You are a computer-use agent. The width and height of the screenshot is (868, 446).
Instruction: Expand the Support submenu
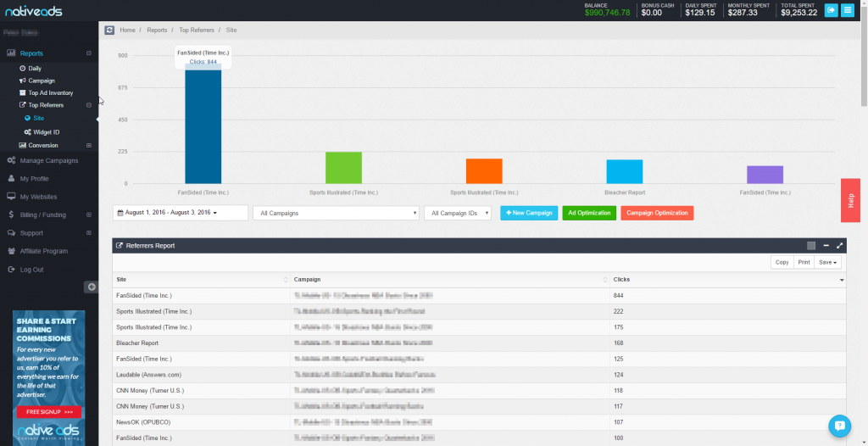point(89,233)
